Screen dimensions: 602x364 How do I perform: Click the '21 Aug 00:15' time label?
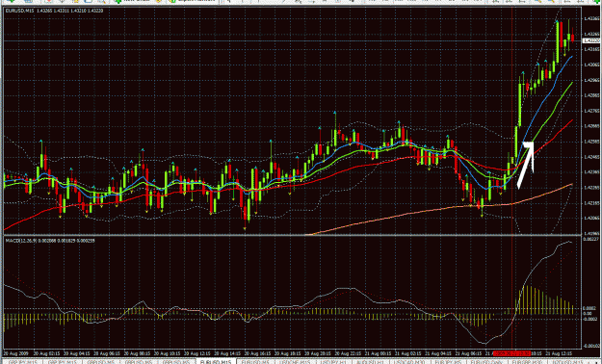click(x=378, y=352)
